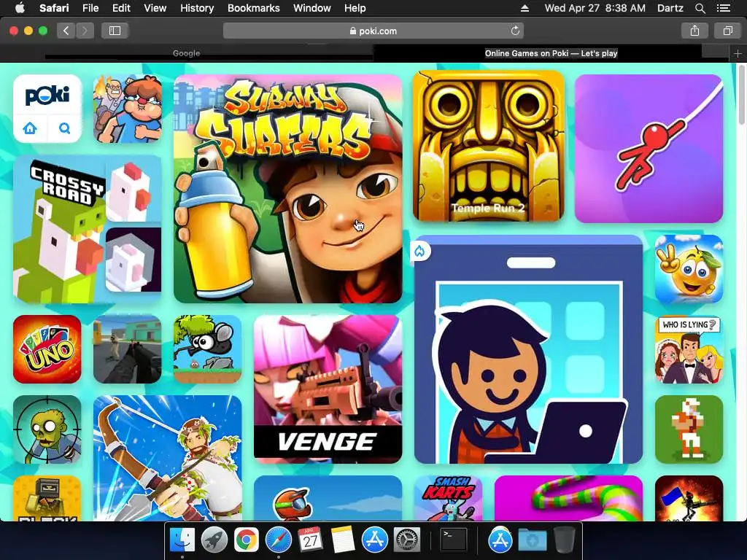
Task: Open Finder from the Dock
Action: (x=182, y=540)
